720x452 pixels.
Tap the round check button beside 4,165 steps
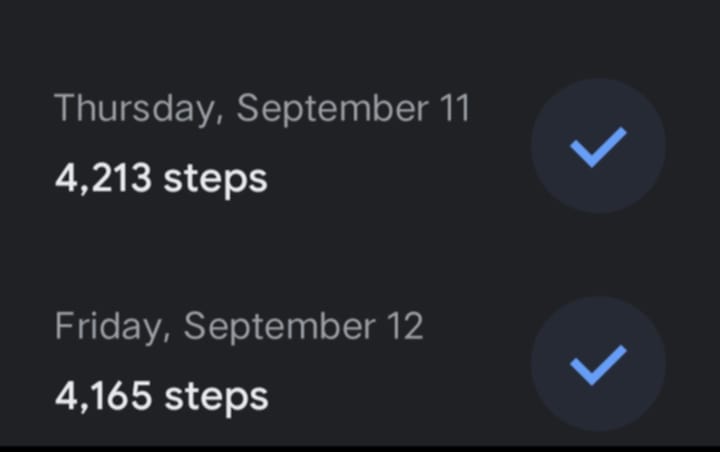[598, 364]
